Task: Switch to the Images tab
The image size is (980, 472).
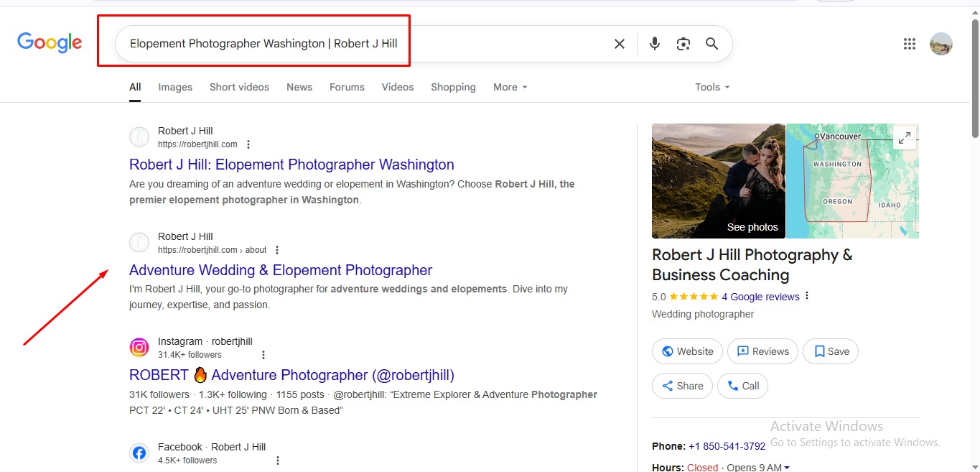Action: pyautogui.click(x=175, y=87)
